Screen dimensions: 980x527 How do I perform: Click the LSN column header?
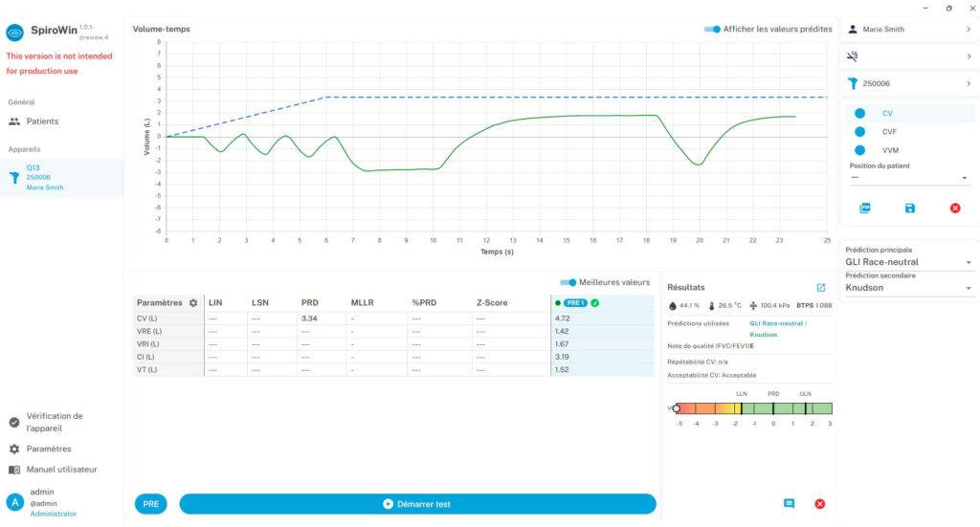coord(260,303)
